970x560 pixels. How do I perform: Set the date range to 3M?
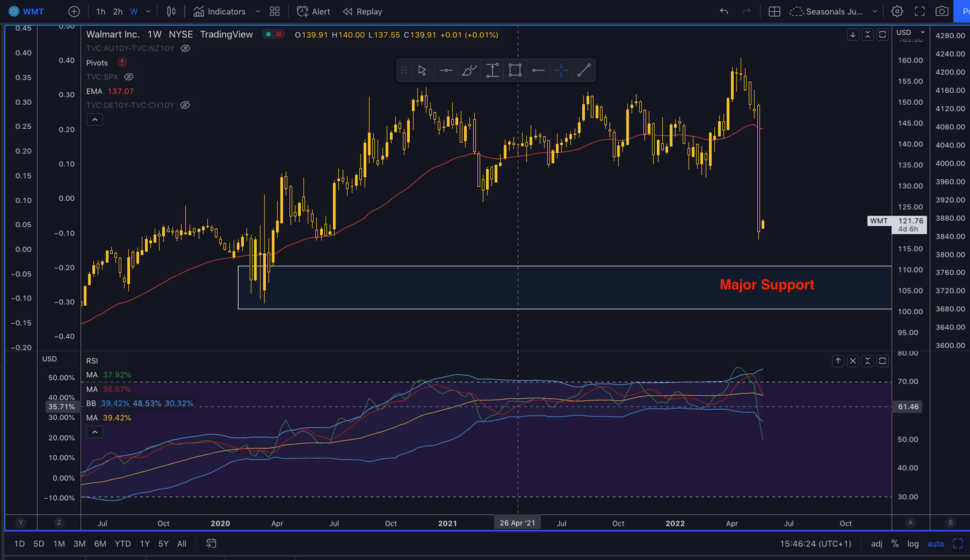point(80,544)
